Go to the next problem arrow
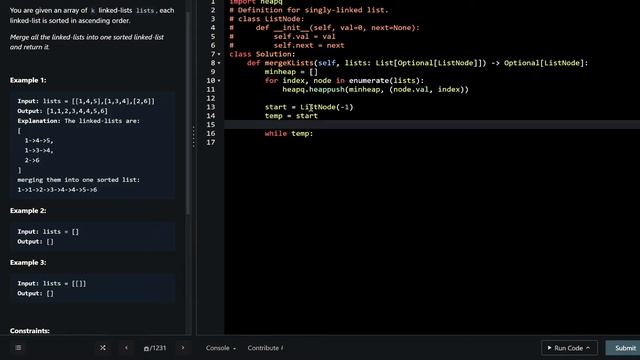640x360 pixels. click(x=182, y=348)
